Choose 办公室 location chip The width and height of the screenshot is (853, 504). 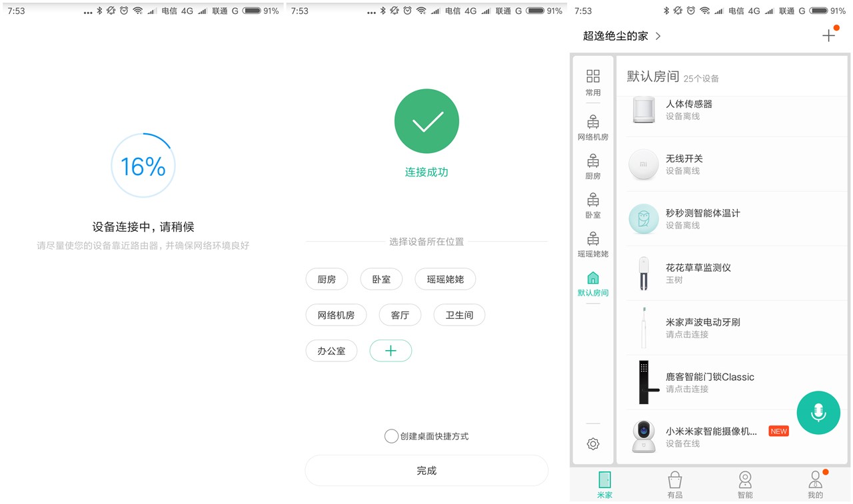tap(331, 351)
